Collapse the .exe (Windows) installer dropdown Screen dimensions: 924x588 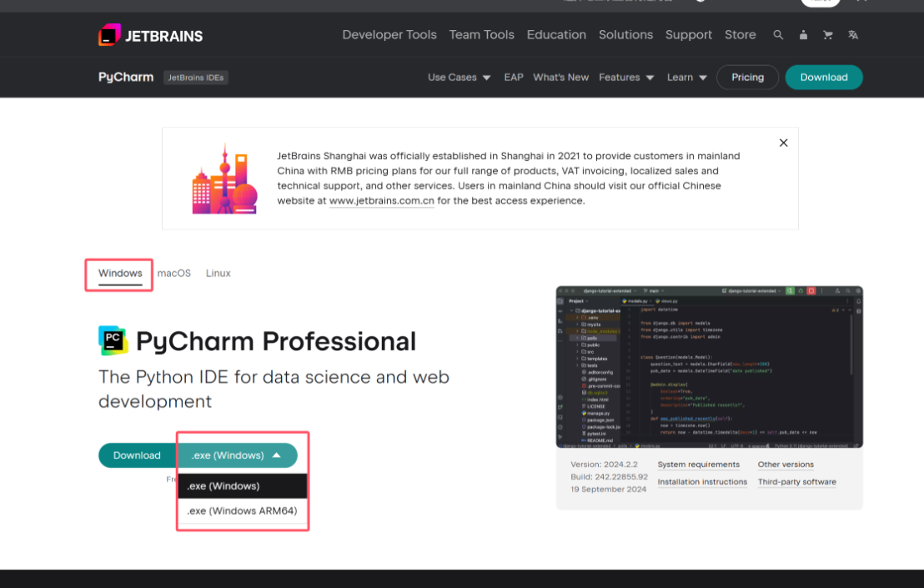[237, 455]
